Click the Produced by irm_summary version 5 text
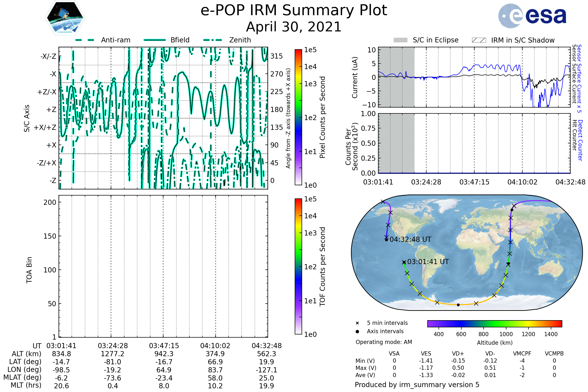 [417, 385]
